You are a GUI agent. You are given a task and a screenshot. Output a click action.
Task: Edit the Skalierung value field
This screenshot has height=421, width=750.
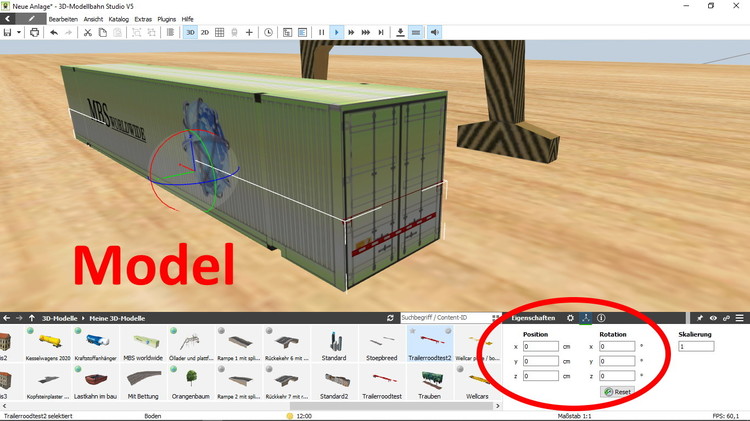point(696,346)
